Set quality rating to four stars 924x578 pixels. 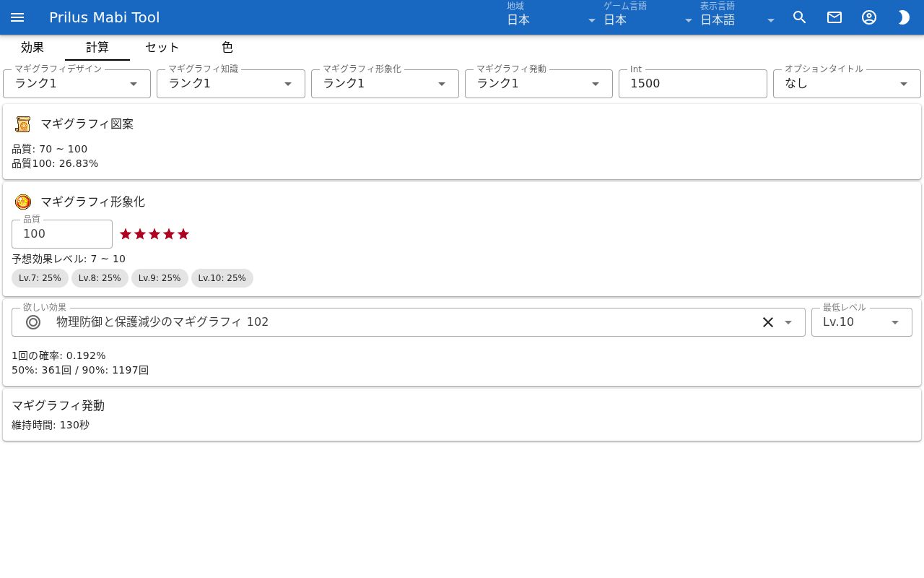[x=169, y=234]
